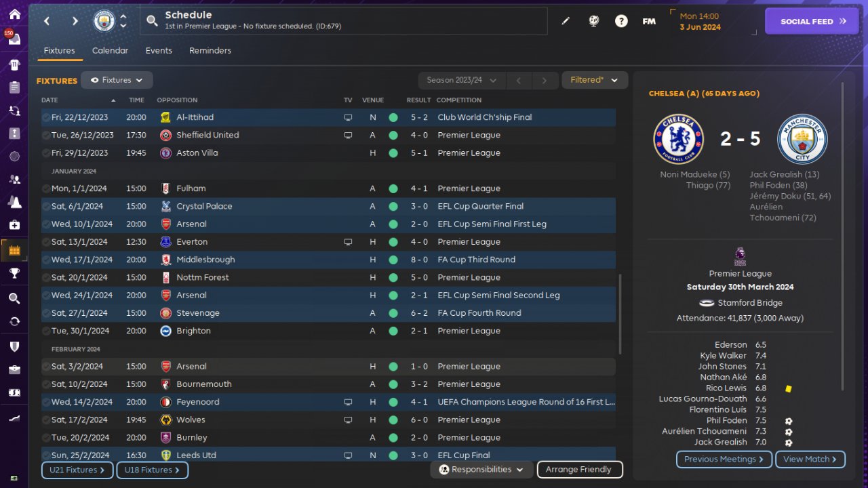This screenshot has width=868, height=488.
Task: Click the pencil edit icon in top bar
Action: [x=566, y=21]
